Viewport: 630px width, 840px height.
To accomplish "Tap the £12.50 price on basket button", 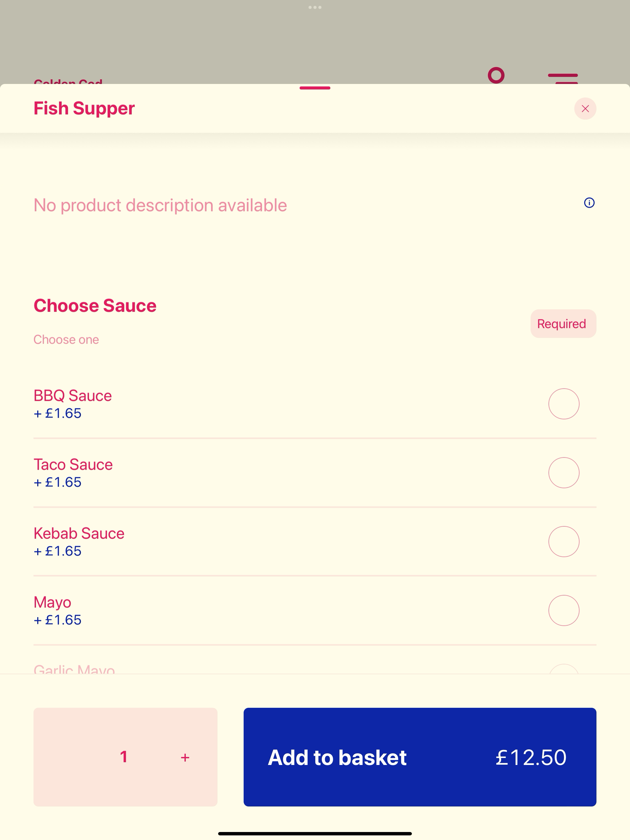I will click(531, 758).
